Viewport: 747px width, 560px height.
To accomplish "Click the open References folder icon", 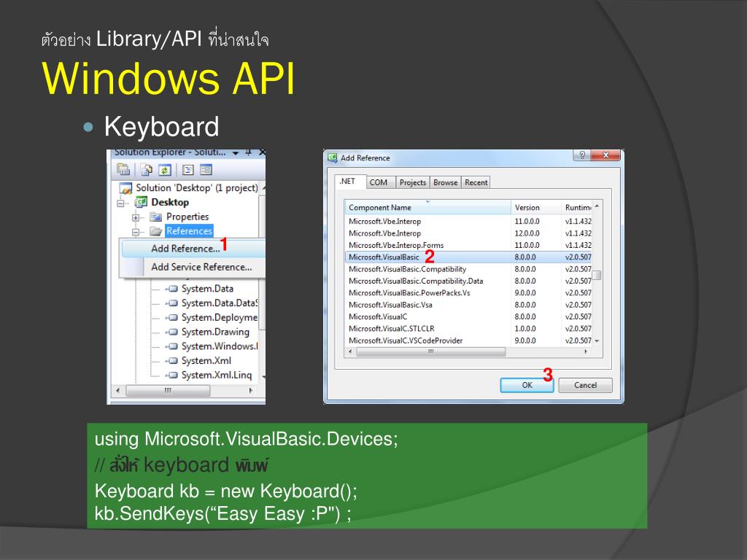I will click(156, 231).
